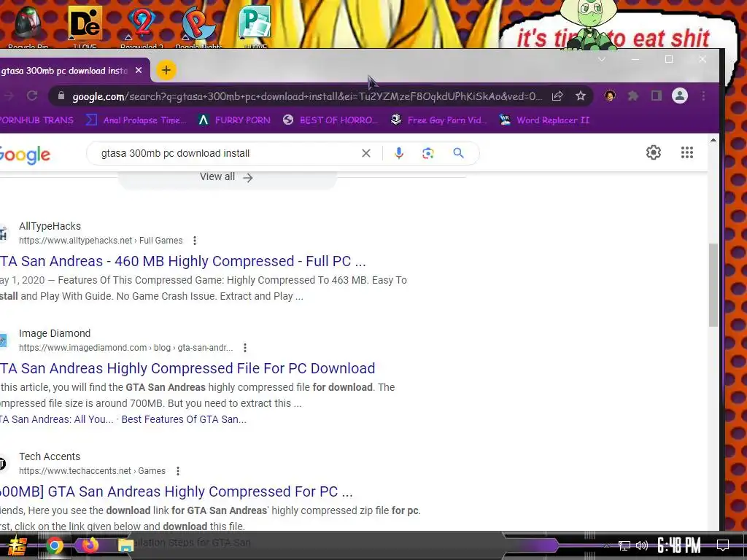Open File Explorer from the taskbar
This screenshot has width=747, height=560.
click(125, 545)
